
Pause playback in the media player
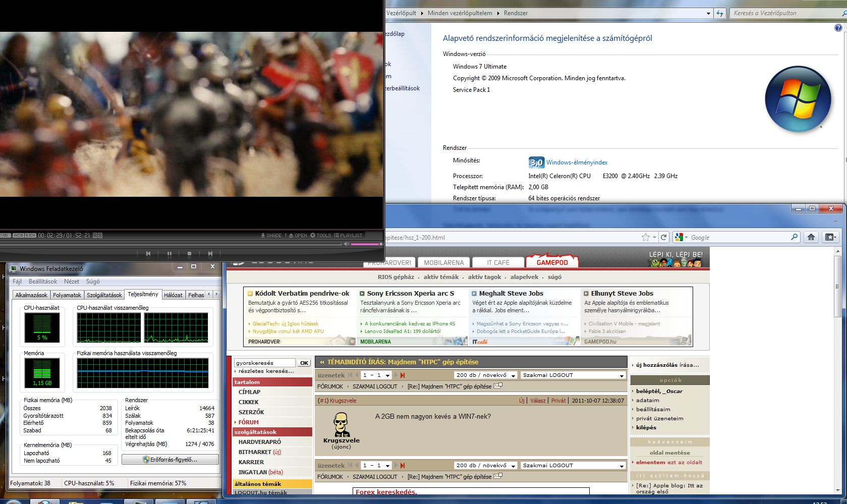[170, 254]
